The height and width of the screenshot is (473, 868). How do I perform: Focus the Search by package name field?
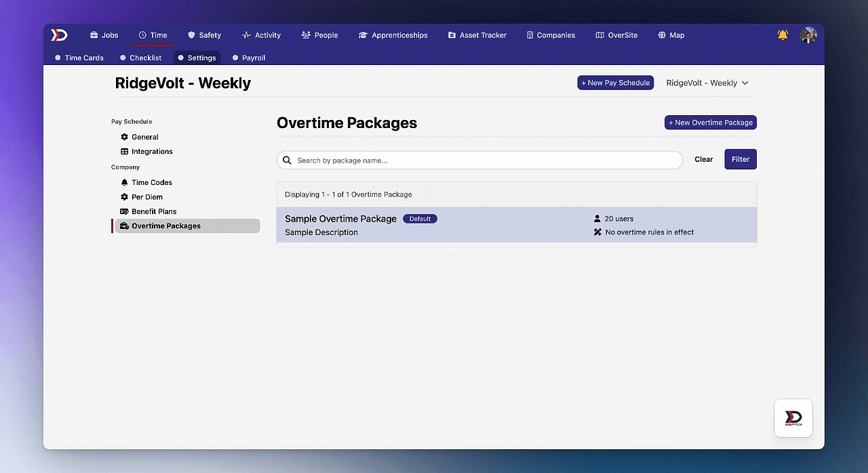click(479, 161)
